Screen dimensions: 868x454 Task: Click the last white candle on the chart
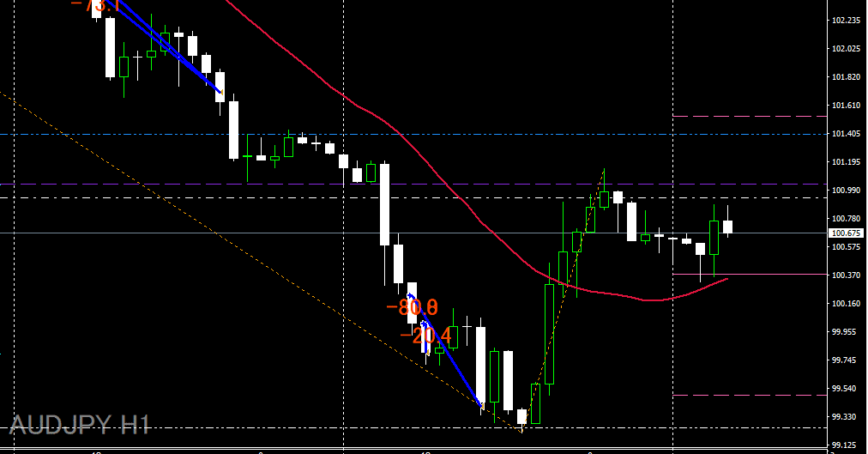point(727,227)
